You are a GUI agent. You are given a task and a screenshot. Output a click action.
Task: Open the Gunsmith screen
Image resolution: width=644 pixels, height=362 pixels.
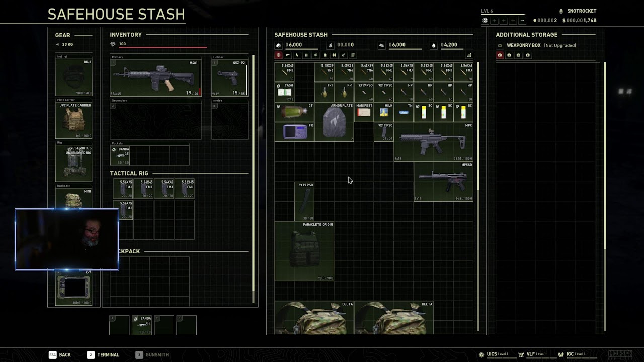coord(152,355)
